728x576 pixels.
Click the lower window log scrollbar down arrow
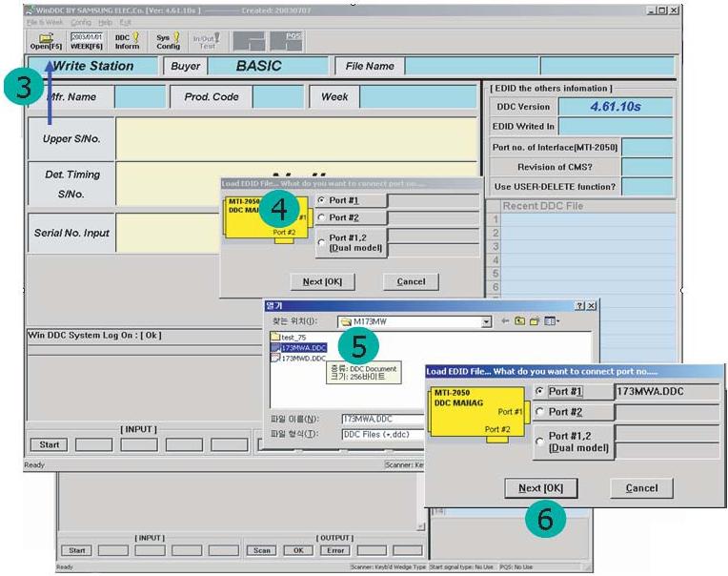click(x=420, y=526)
